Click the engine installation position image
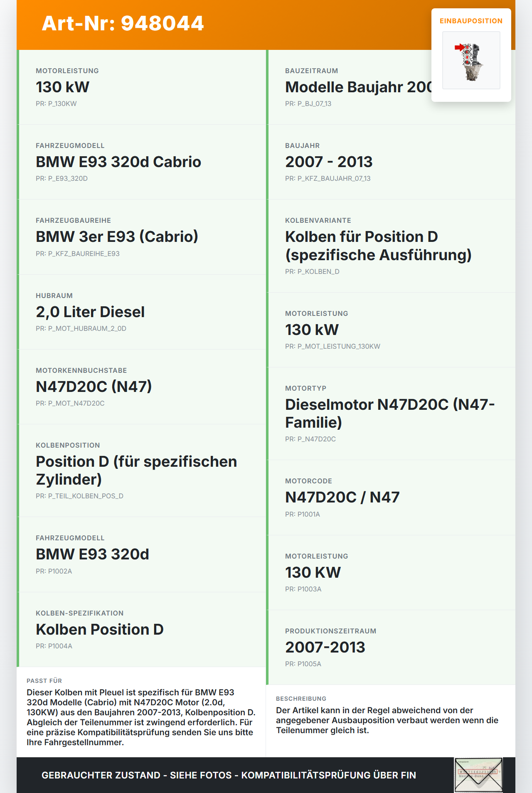532x793 pixels. pos(471,61)
